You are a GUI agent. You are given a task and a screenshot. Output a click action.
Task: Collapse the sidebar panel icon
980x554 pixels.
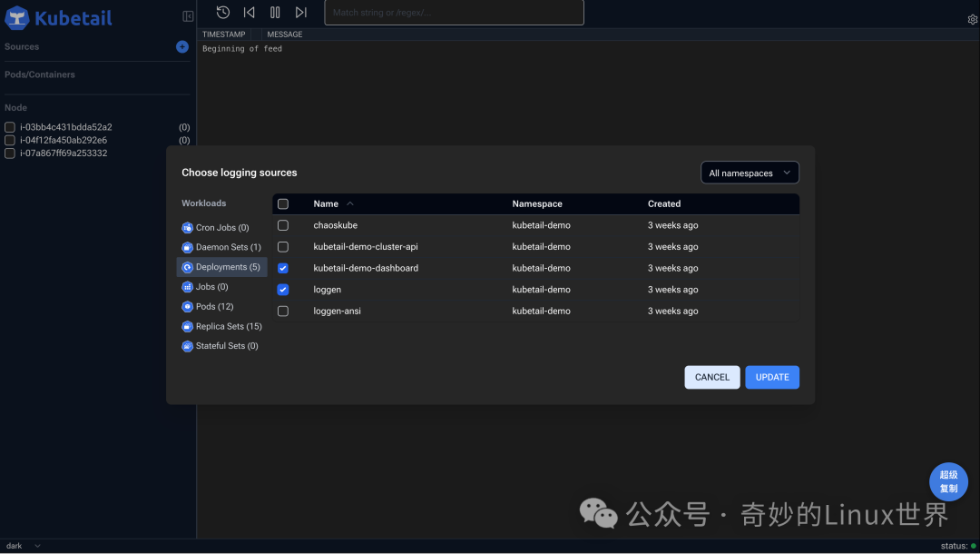click(x=188, y=16)
